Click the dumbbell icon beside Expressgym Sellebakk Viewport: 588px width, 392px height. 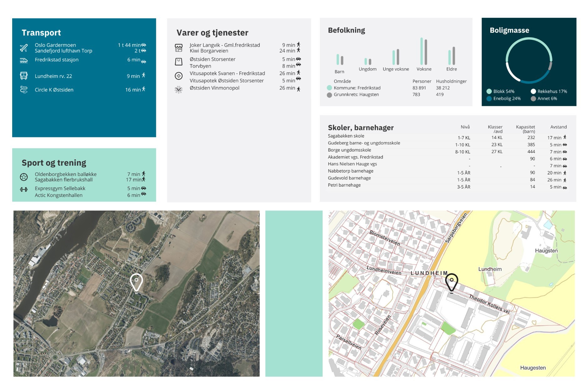pos(24,189)
